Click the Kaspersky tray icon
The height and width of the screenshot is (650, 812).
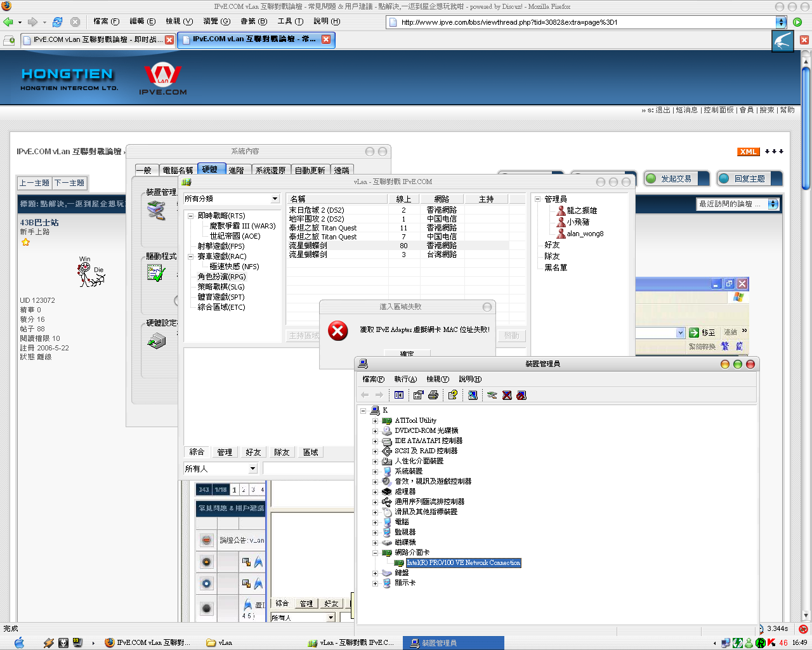[771, 643]
